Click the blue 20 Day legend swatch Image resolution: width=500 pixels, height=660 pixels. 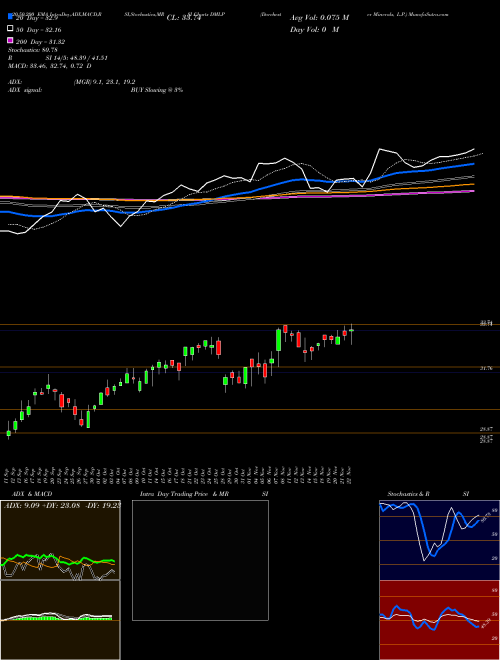[x=11, y=17]
